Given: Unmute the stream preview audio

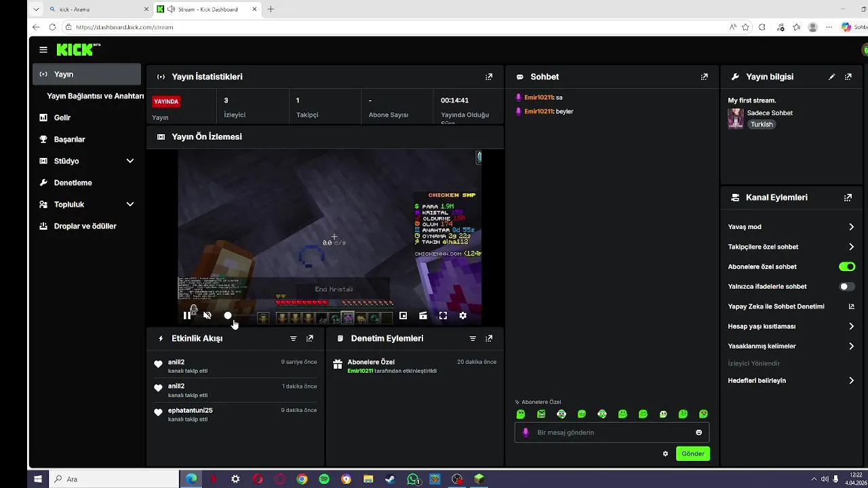Looking at the screenshot, I should 208,316.
